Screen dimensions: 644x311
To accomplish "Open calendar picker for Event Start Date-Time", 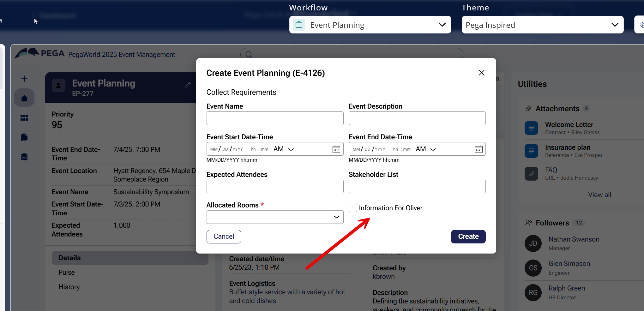I will tap(336, 149).
